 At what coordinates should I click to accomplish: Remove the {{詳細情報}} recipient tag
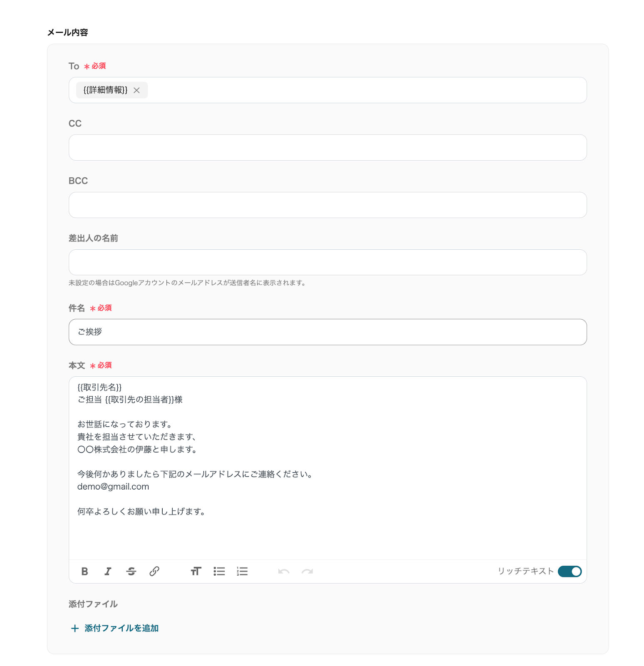pos(136,90)
